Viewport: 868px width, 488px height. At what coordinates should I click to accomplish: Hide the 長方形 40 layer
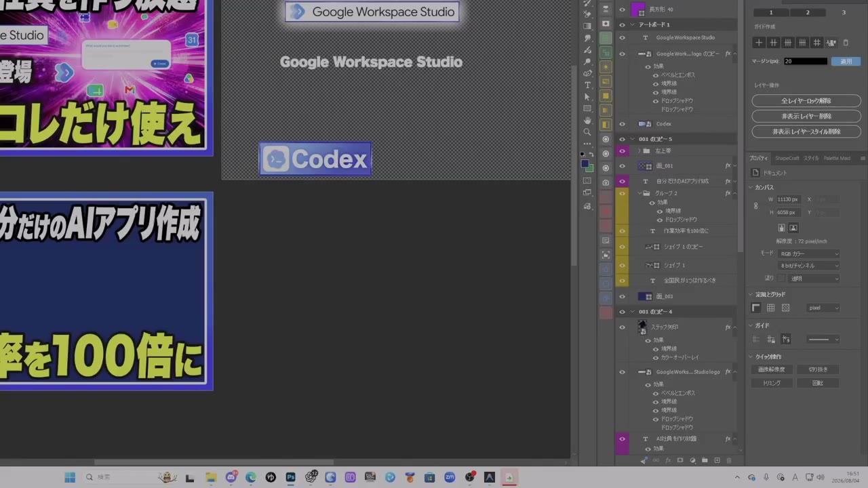point(622,9)
